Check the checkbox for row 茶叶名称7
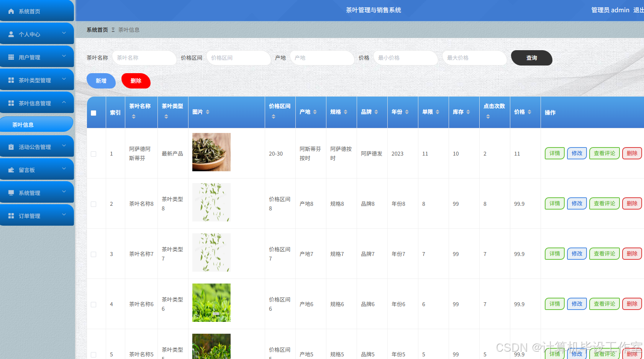Image resolution: width=644 pixels, height=359 pixels. pos(93,254)
